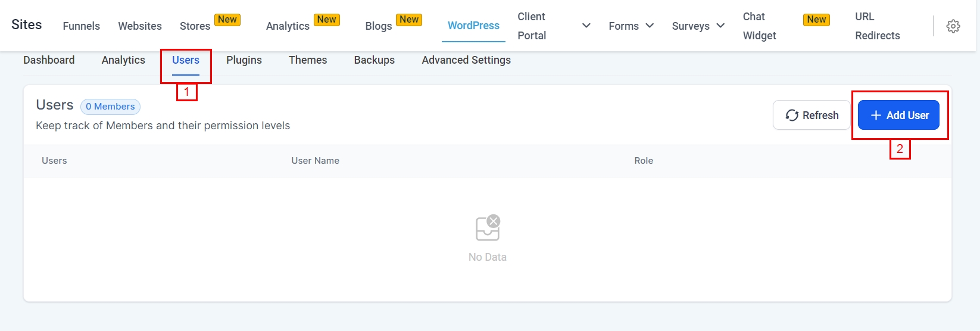
Task: Open Blogs in the top navigation
Action: pos(378,26)
